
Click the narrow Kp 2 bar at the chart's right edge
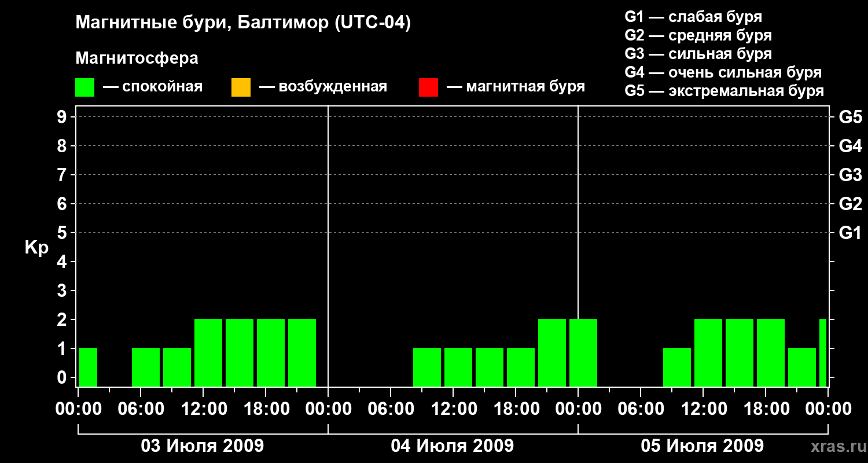(823, 352)
